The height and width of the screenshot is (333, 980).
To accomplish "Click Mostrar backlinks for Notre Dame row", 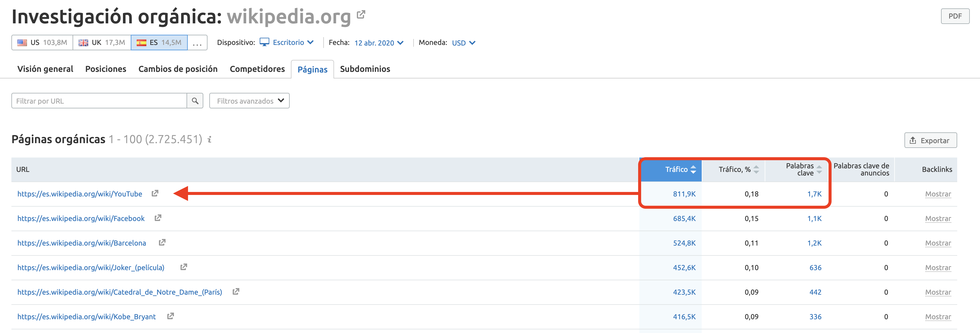I will 938,292.
